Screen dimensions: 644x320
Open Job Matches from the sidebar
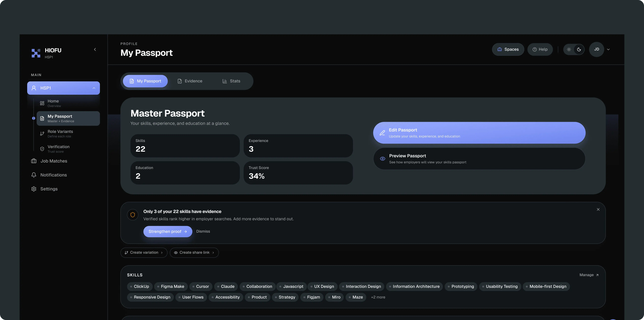click(x=64, y=161)
